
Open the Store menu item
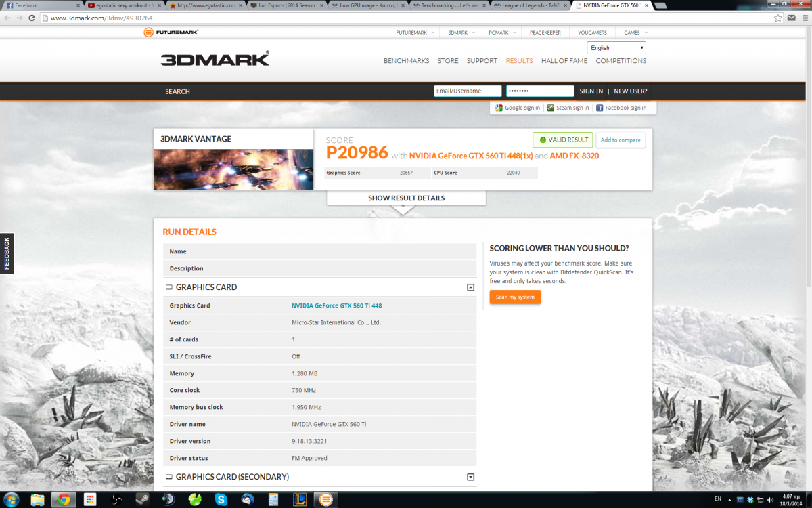click(448, 61)
